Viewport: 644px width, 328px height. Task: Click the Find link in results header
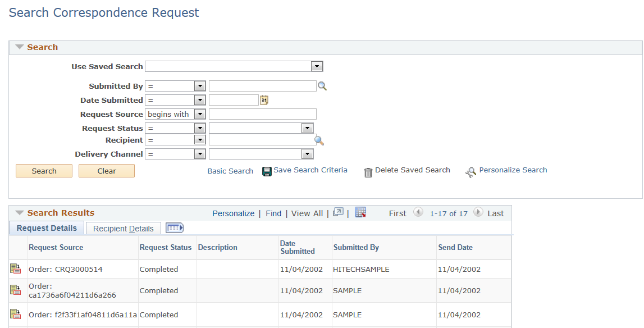pos(273,213)
